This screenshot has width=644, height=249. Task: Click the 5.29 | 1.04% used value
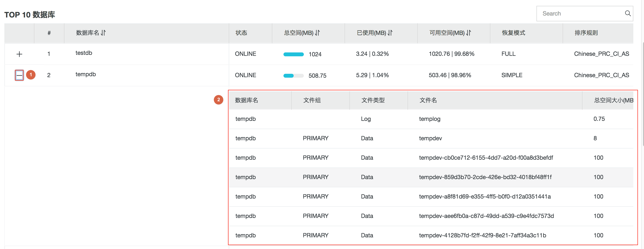(x=372, y=75)
